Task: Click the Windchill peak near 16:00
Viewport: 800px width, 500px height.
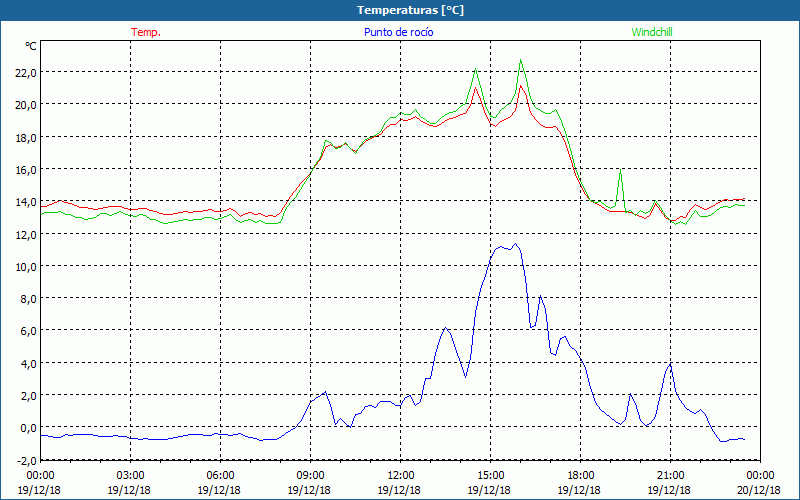Action: coord(520,60)
